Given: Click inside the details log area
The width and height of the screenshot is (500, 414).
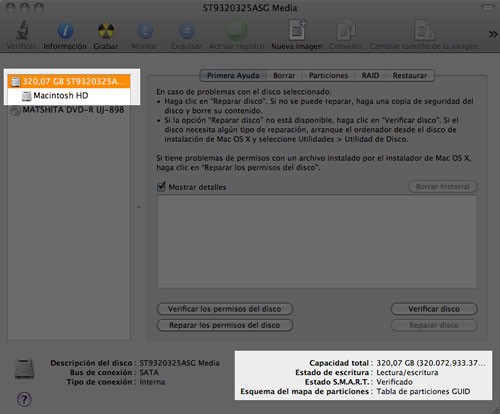Looking at the screenshot, I should [x=317, y=242].
